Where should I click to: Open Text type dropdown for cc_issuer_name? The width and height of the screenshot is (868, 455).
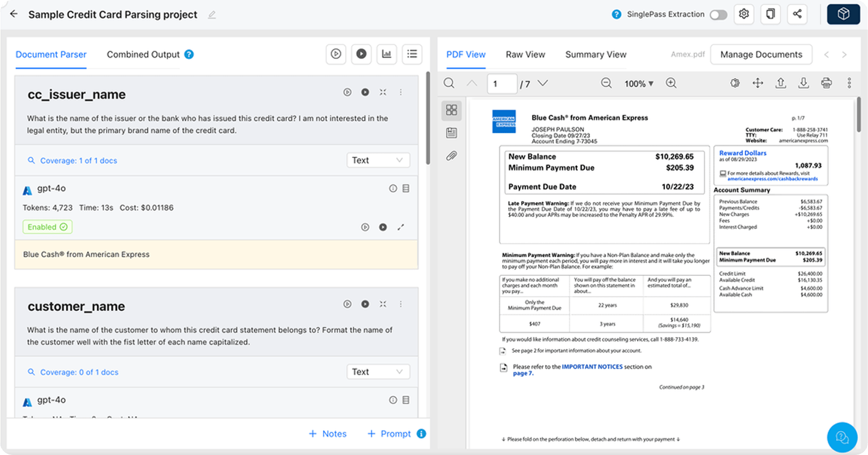377,161
